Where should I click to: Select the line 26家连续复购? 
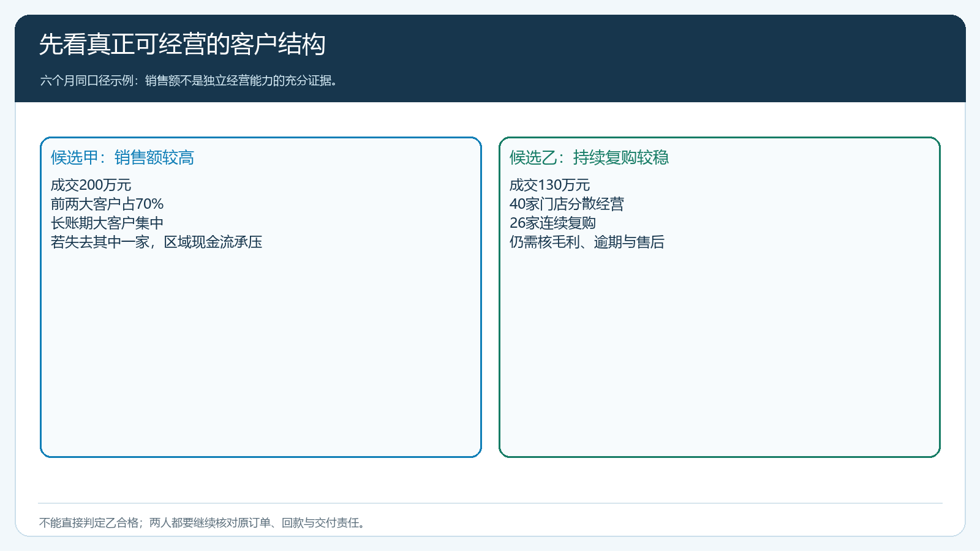tap(552, 223)
